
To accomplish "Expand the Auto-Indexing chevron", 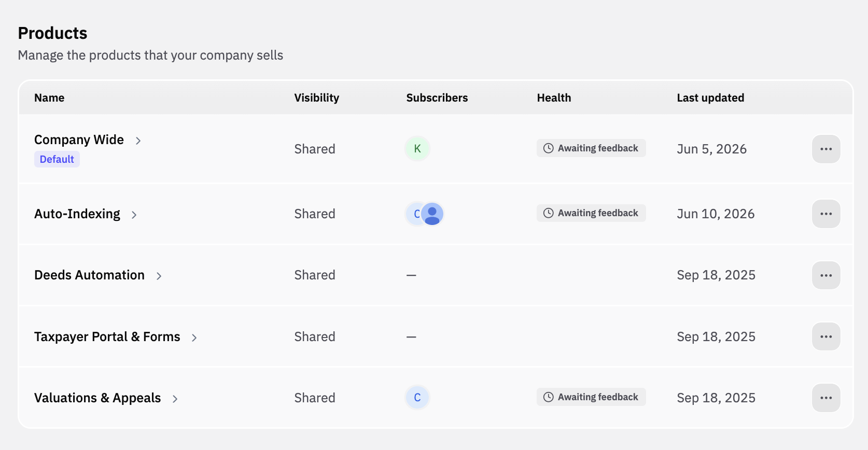I will [134, 215].
